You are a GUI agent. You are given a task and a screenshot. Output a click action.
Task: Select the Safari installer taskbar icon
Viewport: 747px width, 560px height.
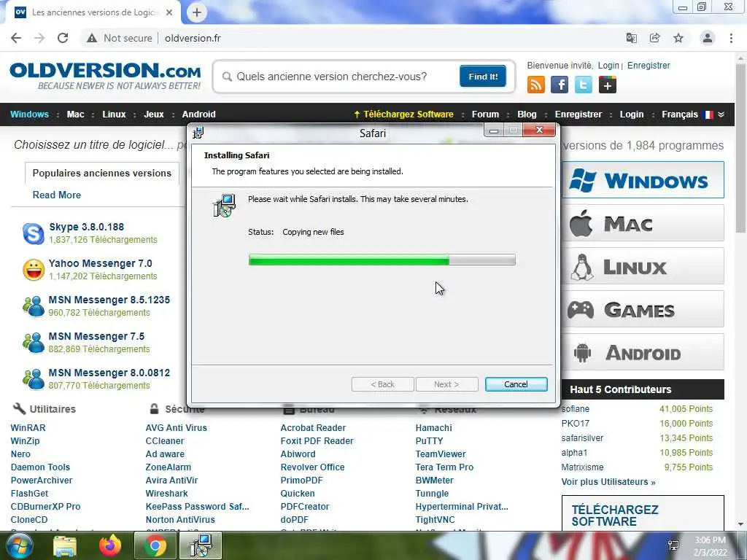point(201,546)
